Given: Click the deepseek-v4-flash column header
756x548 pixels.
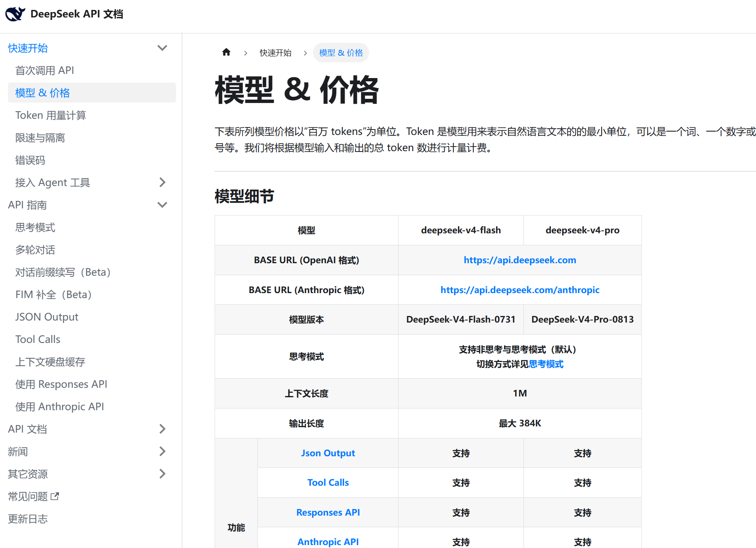Looking at the screenshot, I should pos(461,230).
